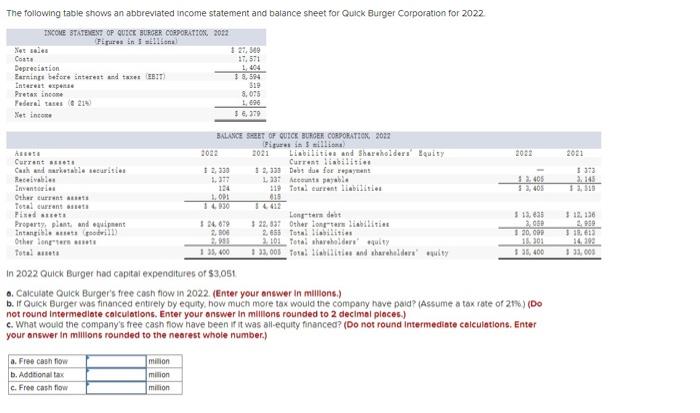
Task: Click the Long-term debt 2021 value $ 12,136
Action: pos(581,215)
